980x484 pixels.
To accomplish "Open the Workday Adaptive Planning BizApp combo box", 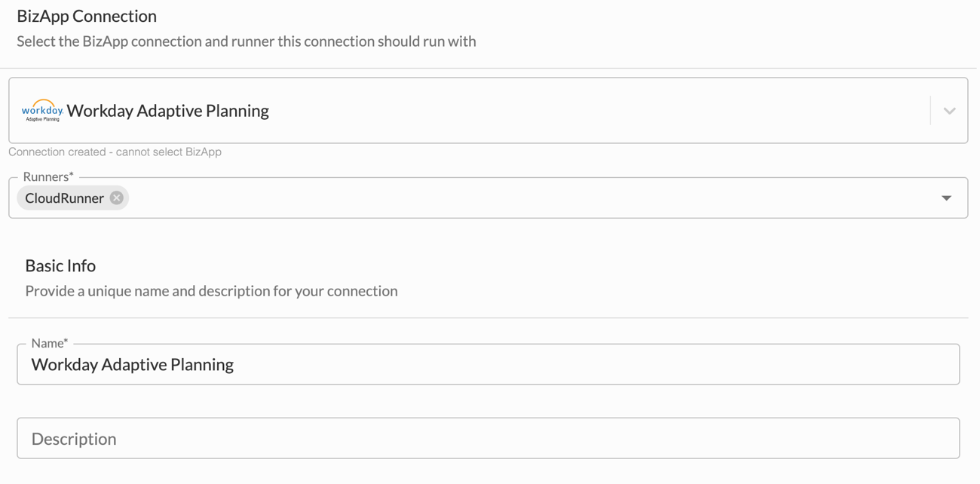I will pyautogui.click(x=488, y=111).
